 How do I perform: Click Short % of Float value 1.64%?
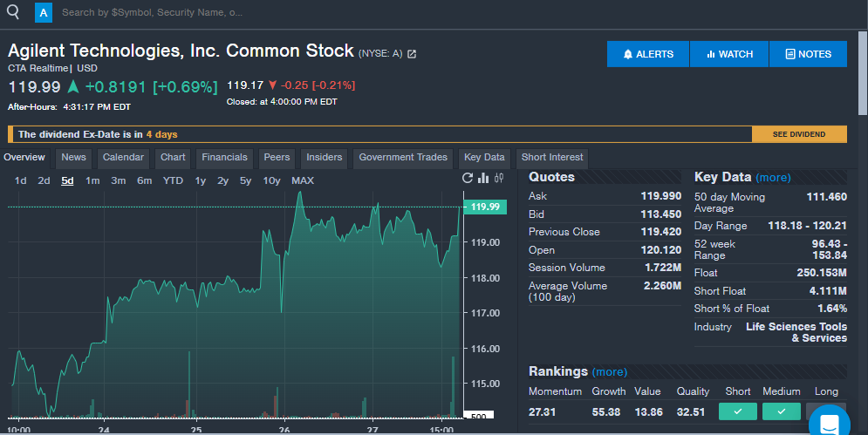click(x=832, y=309)
